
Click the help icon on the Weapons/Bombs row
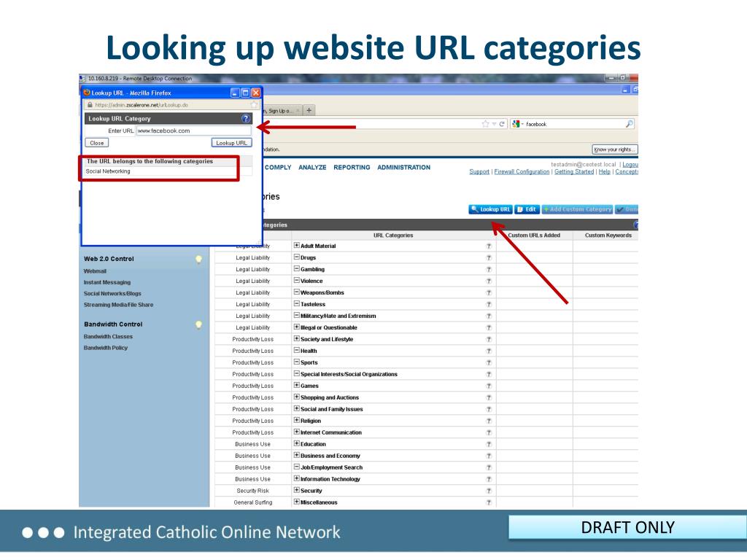(x=489, y=293)
